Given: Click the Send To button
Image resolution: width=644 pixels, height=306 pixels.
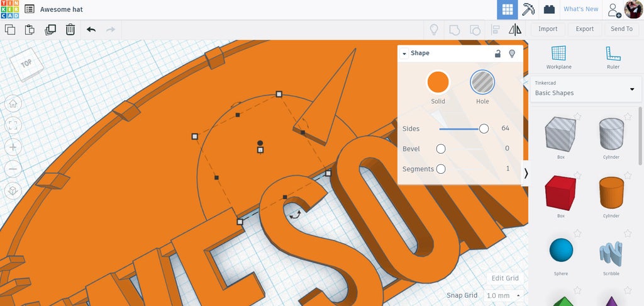Looking at the screenshot, I should point(621,29).
